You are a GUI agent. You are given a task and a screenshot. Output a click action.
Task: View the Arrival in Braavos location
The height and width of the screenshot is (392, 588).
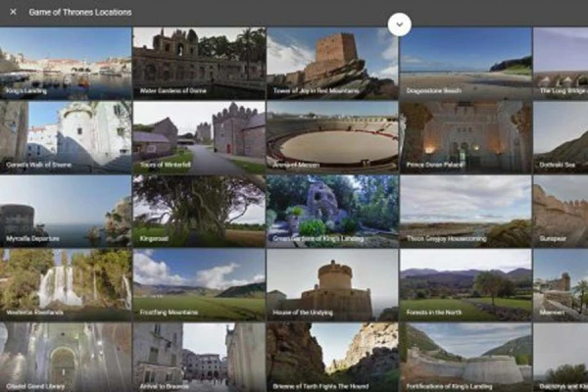point(199,358)
